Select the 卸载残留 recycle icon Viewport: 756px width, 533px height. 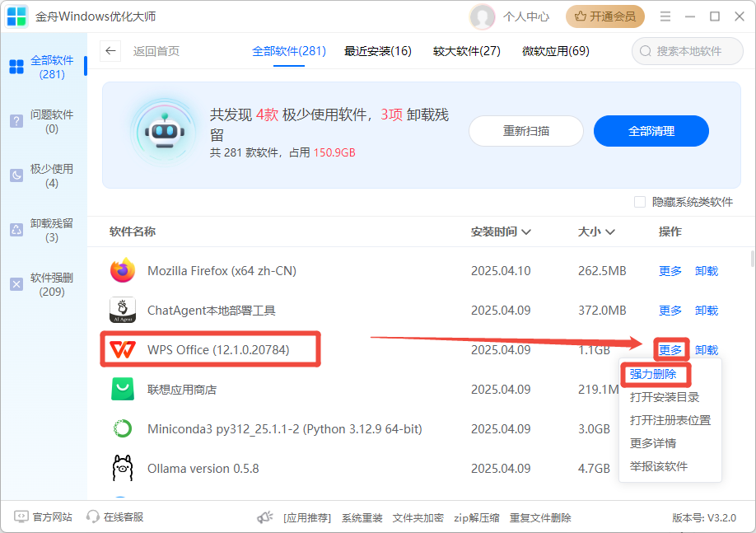coord(16,230)
